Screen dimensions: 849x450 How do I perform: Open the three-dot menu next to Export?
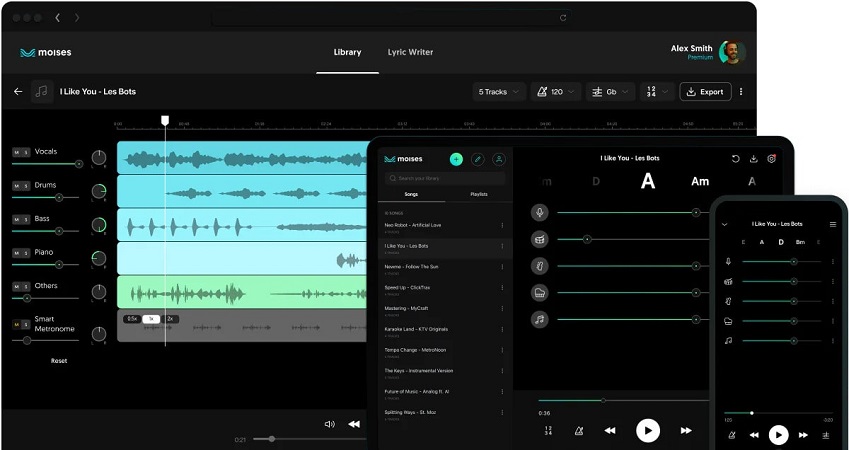coord(741,92)
